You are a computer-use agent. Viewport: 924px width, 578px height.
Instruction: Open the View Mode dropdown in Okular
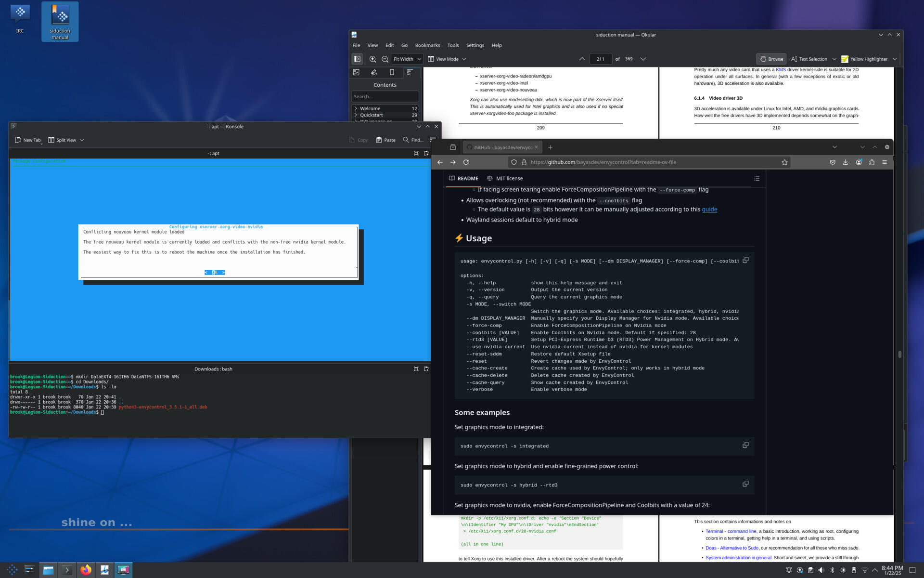447,59
